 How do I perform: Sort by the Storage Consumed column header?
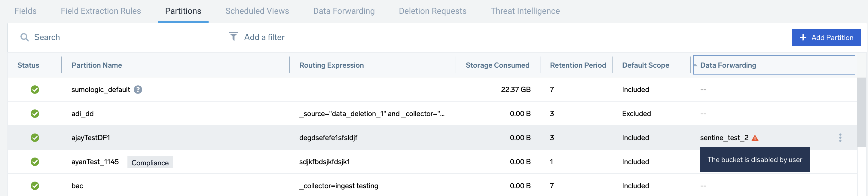pos(497,65)
